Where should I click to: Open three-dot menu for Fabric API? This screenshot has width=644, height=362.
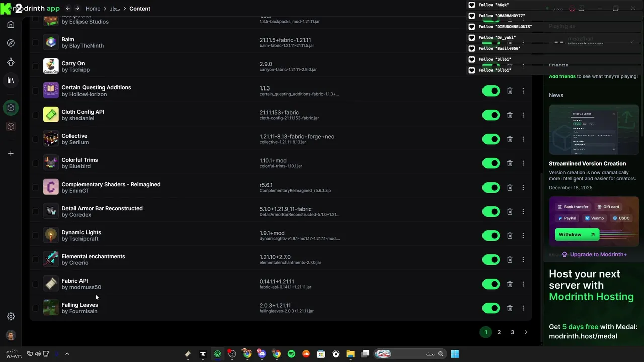[523, 284]
